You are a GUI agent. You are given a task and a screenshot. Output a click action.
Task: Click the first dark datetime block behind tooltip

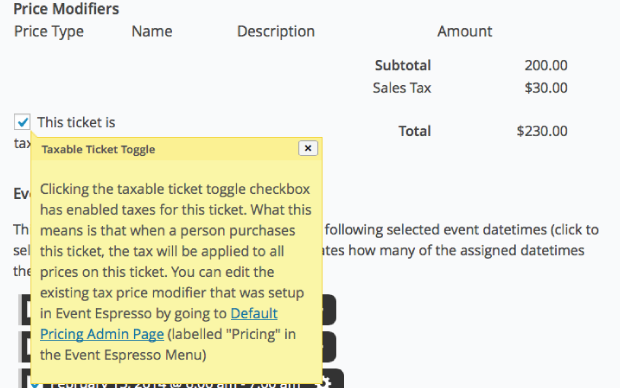(178, 310)
